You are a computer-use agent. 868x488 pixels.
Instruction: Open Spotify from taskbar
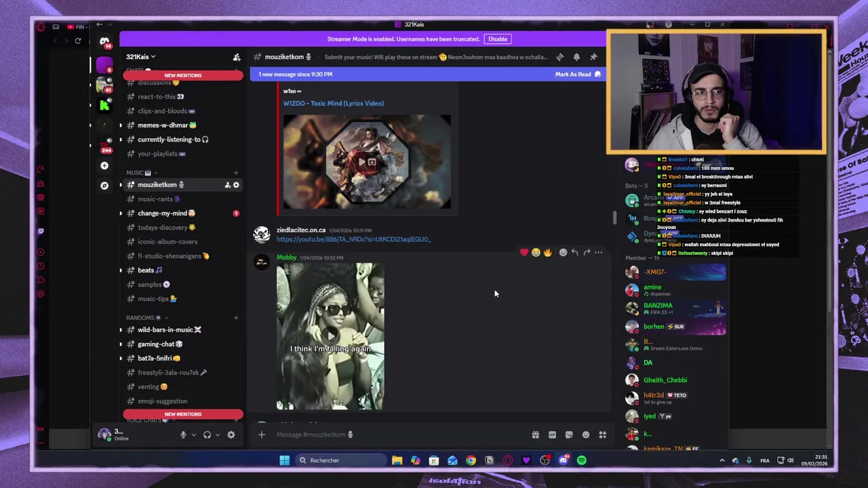pos(581,460)
